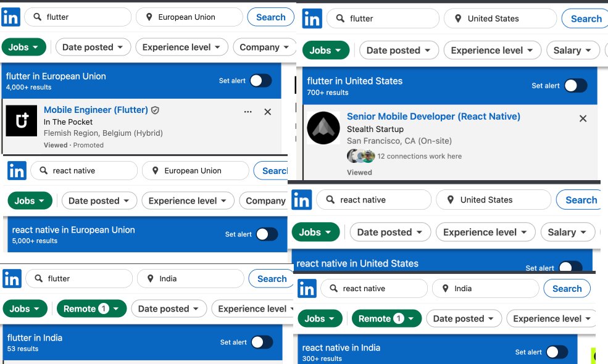Toggle Set alert for flutter in European Union
The height and width of the screenshot is (364, 608).
click(x=261, y=81)
